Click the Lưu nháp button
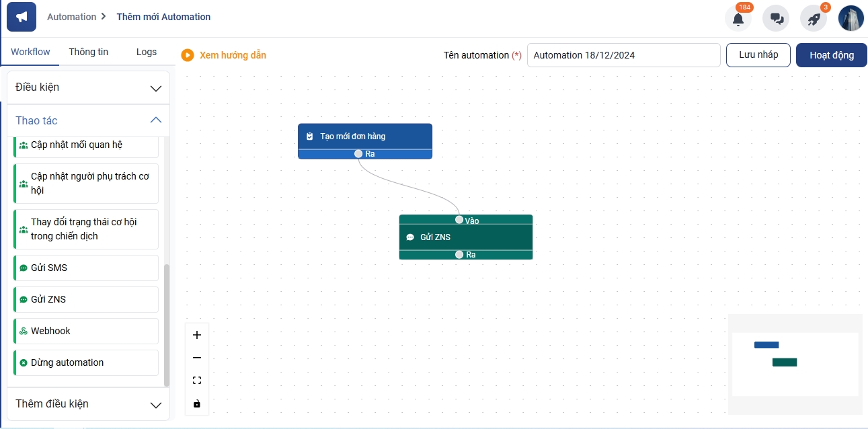The height and width of the screenshot is (429, 868). (x=758, y=55)
